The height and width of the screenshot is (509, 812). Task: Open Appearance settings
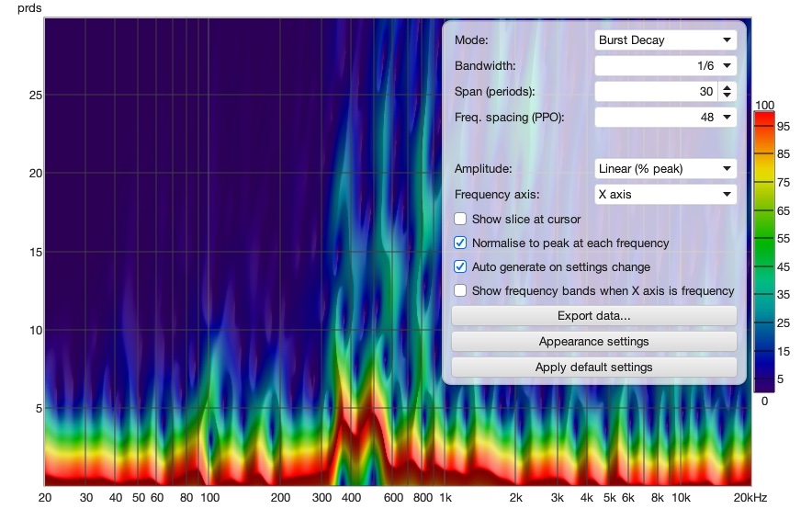(x=594, y=342)
